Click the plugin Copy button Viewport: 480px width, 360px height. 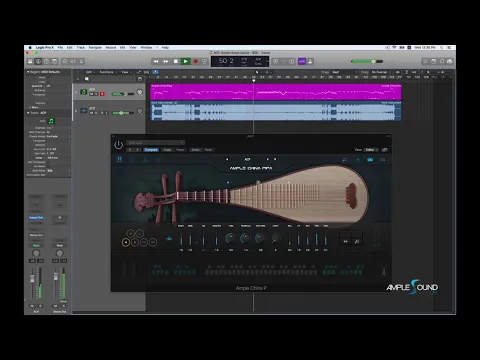click(x=167, y=150)
